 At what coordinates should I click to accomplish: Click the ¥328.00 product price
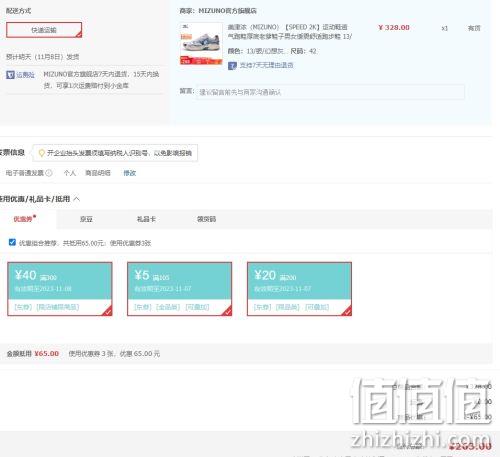(x=394, y=28)
